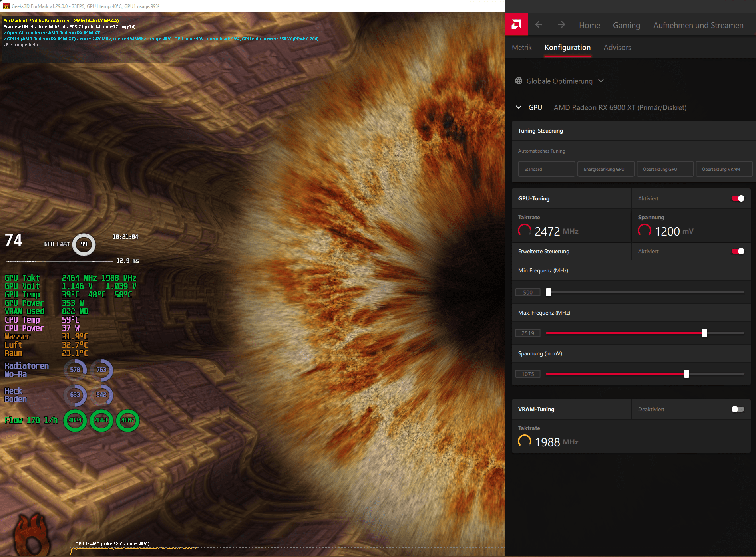Select the Standard tuning preset
756x557 pixels.
tap(547, 169)
